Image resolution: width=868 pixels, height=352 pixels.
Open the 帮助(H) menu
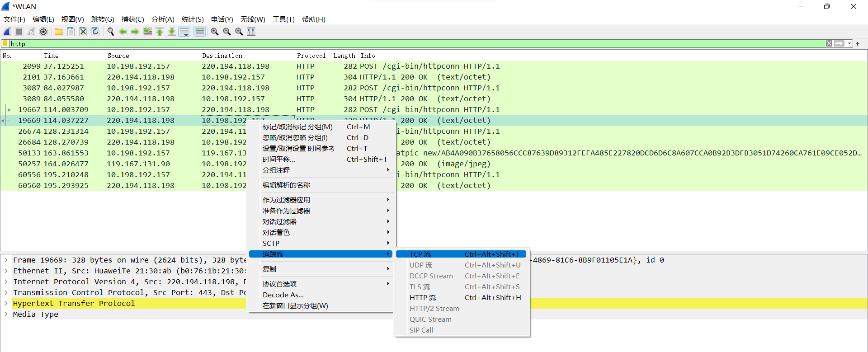(314, 19)
